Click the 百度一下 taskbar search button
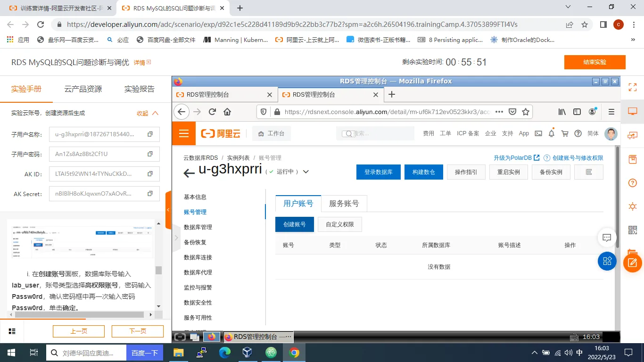 point(145,353)
